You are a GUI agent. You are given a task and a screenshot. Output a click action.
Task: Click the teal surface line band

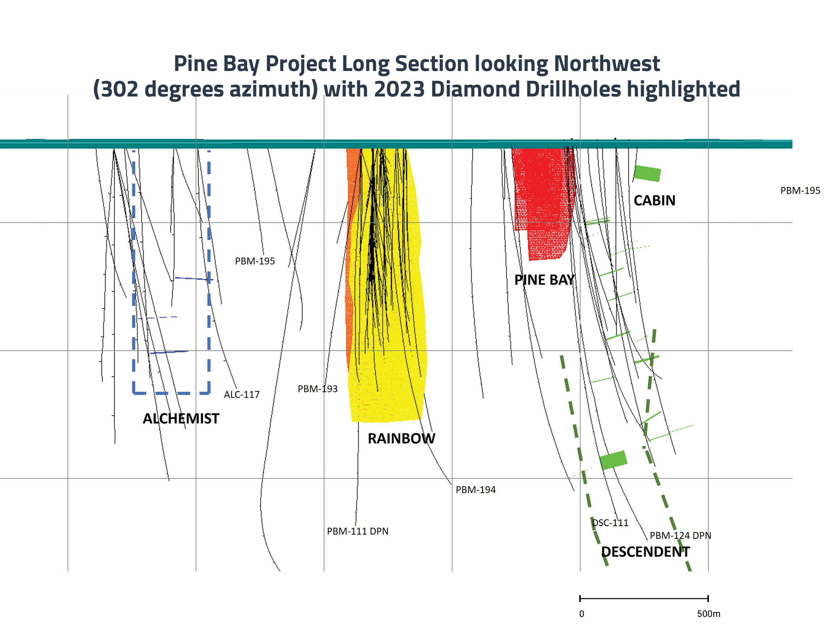click(x=396, y=144)
